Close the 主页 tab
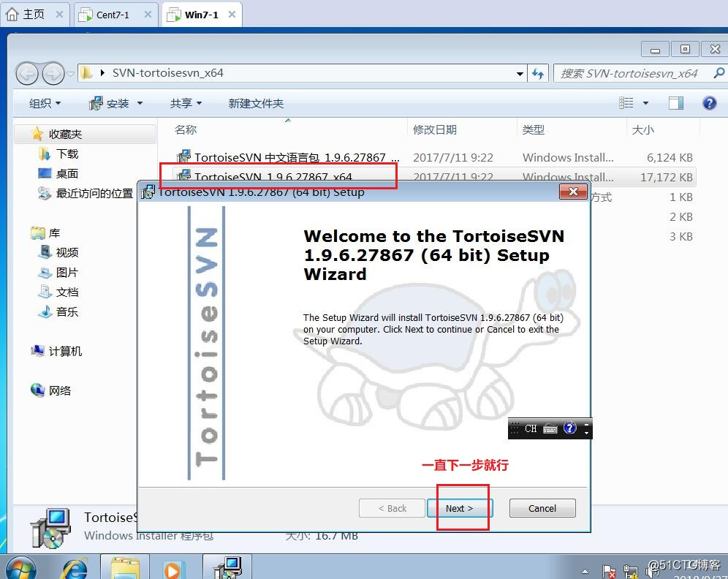The height and width of the screenshot is (579, 728). [x=59, y=15]
